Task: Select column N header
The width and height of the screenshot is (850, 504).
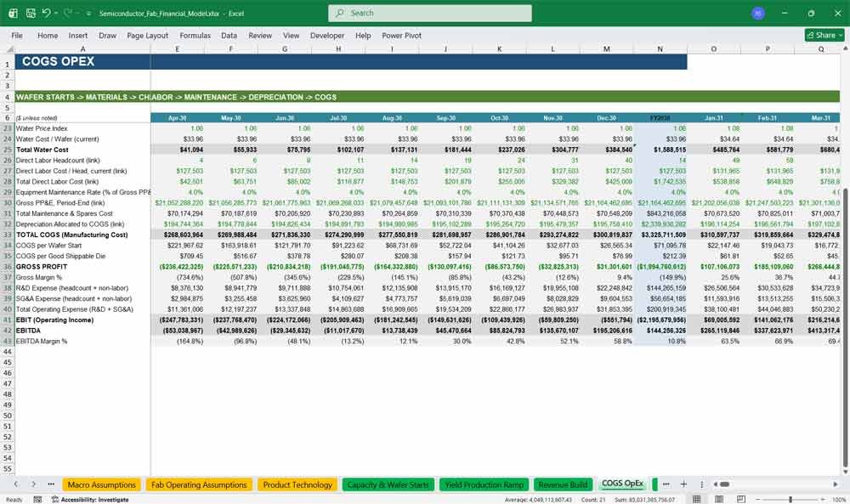Action: click(x=660, y=48)
